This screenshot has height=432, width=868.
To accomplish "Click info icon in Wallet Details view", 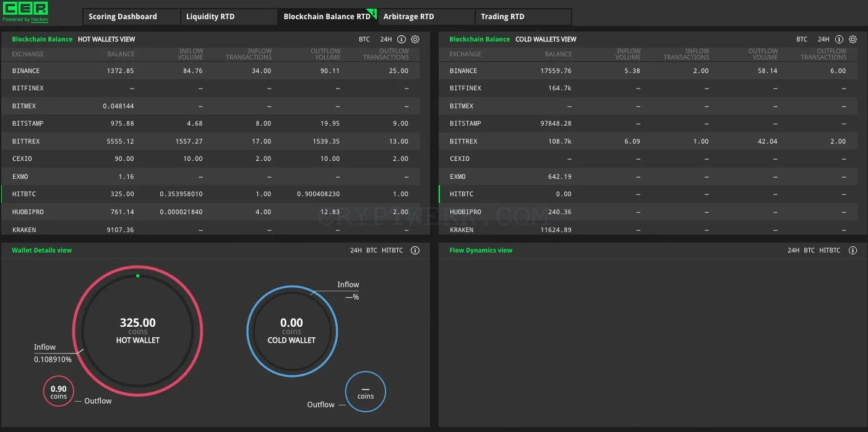I will (415, 251).
